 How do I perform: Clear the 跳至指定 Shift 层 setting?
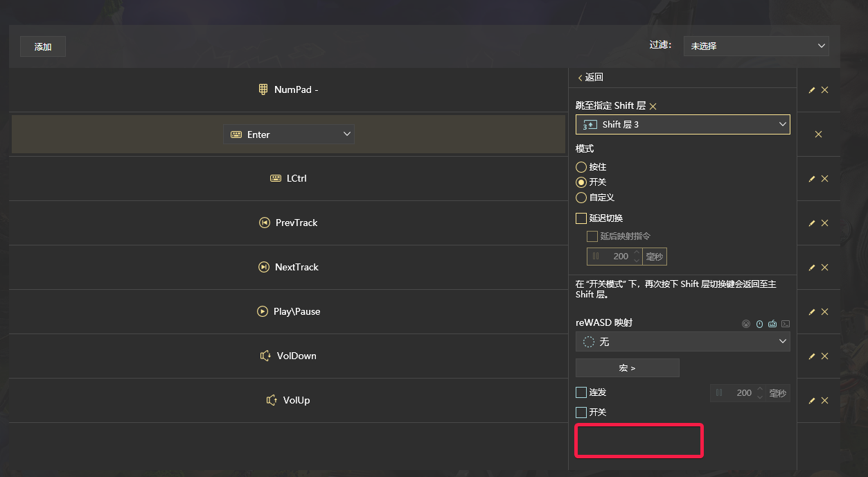click(653, 106)
